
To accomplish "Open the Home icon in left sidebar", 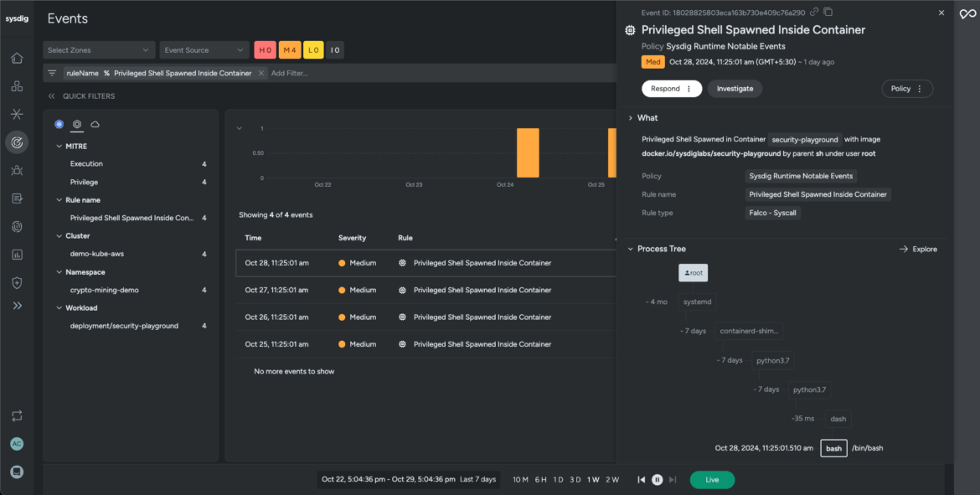I will click(x=17, y=58).
